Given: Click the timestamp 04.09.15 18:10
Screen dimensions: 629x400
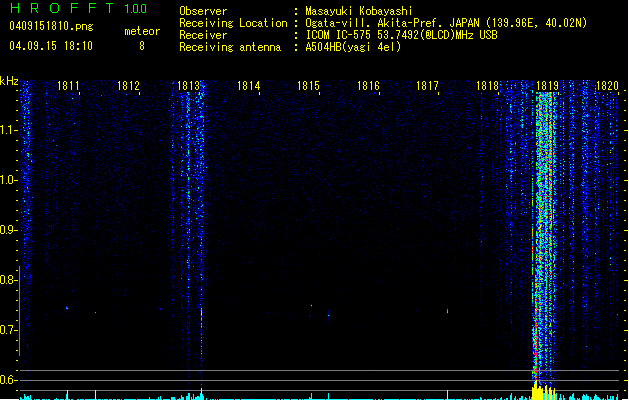Looking at the screenshot, I should (x=51, y=46).
